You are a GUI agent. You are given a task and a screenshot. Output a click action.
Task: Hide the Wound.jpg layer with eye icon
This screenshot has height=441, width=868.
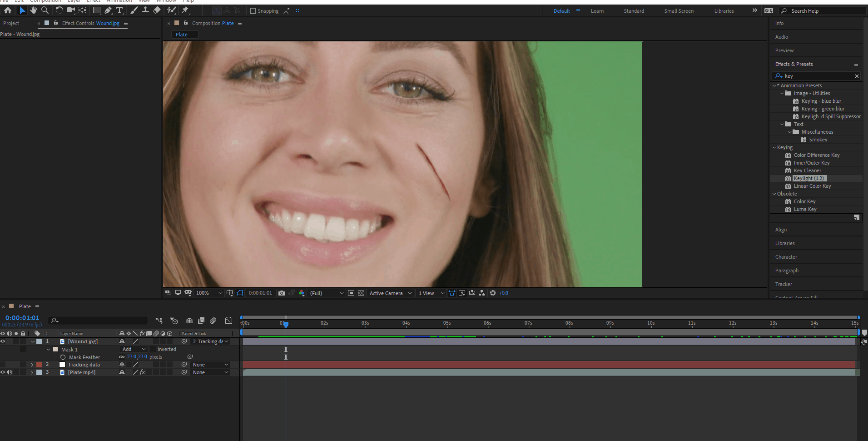[x=3, y=341]
